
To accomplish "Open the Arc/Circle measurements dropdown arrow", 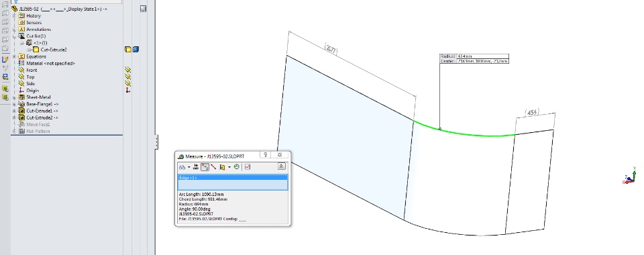I will pyautogui.click(x=189, y=167).
